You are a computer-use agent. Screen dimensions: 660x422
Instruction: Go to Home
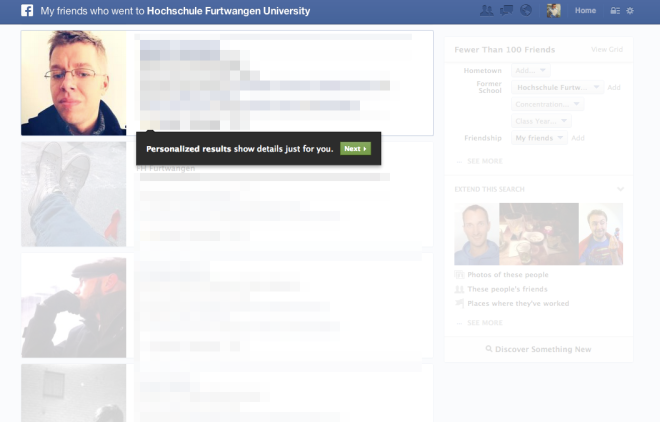coord(585,11)
